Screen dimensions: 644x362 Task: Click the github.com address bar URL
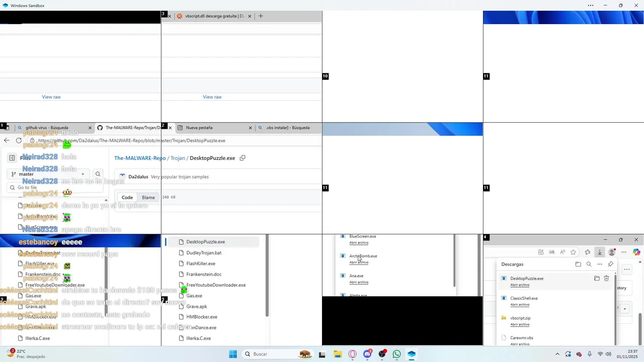tap(132, 141)
